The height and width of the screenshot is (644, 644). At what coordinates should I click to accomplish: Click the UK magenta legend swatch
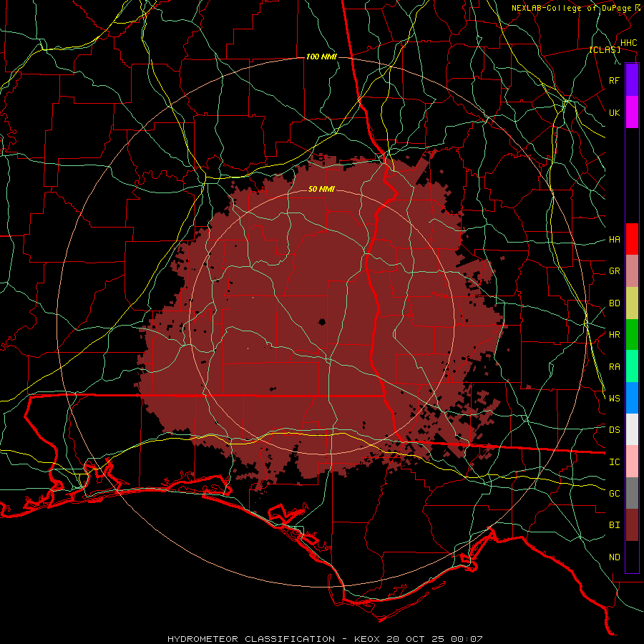632,112
